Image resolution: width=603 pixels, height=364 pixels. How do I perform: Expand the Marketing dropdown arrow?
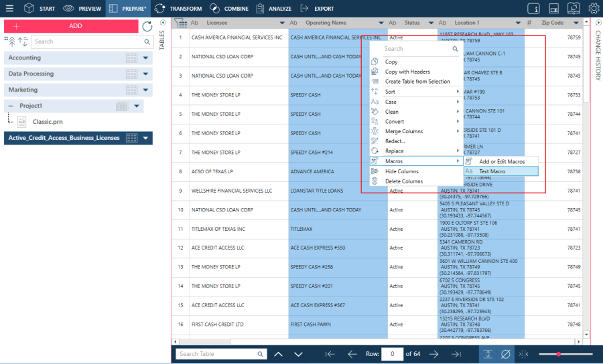(x=145, y=90)
